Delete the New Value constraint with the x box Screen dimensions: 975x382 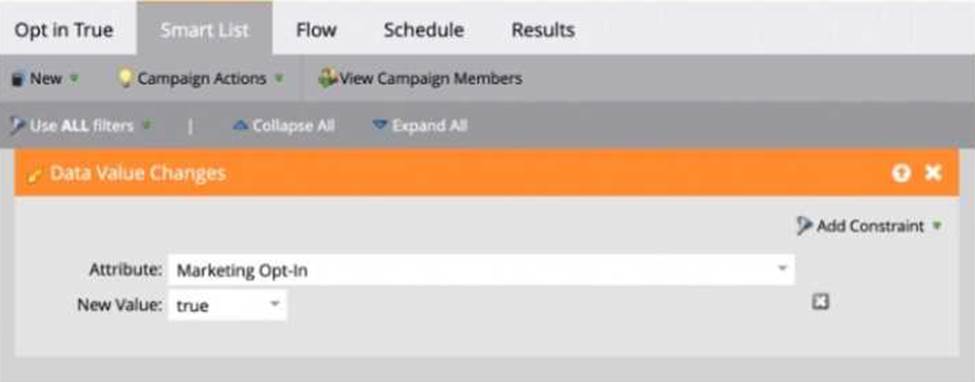click(x=821, y=302)
